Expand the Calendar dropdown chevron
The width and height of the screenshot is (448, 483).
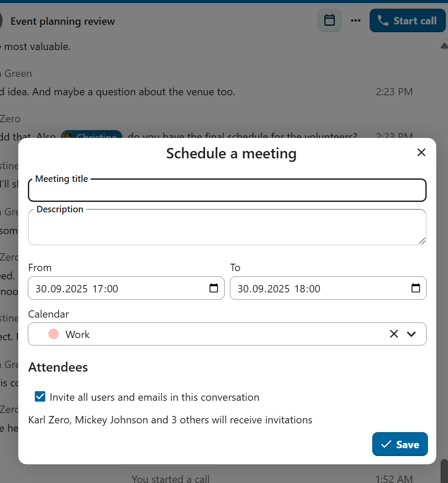tap(411, 334)
